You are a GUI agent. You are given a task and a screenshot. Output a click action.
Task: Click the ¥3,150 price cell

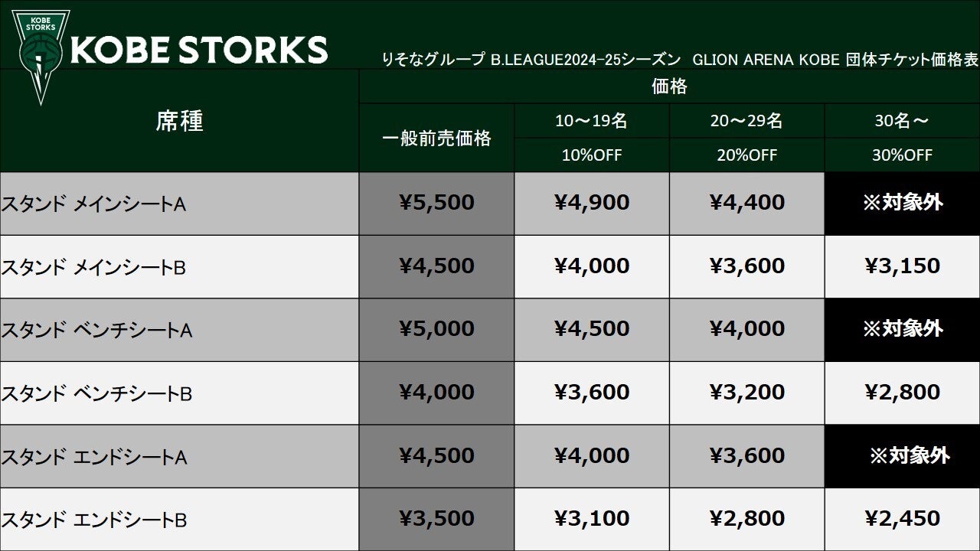903,267
